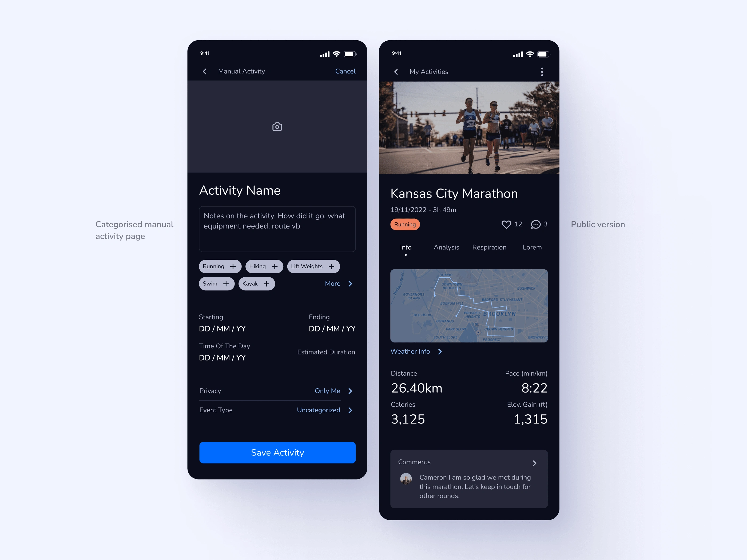Tap the Comments section chevron icon
The image size is (747, 560).
(x=534, y=463)
